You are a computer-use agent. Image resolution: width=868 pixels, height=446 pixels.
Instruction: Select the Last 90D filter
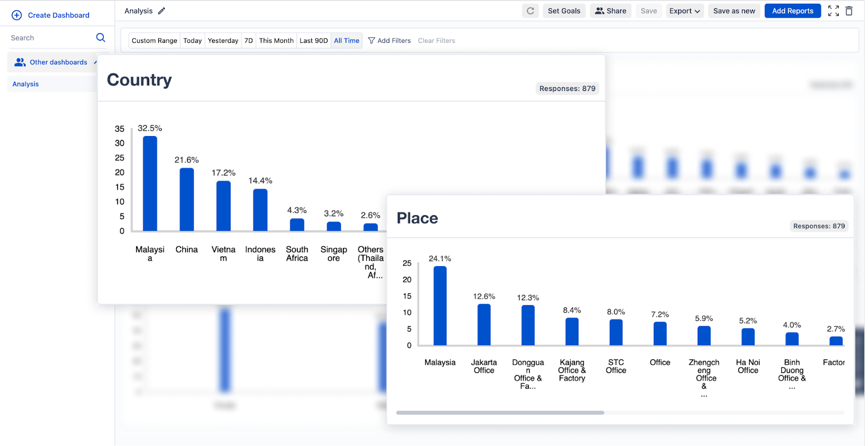point(314,41)
